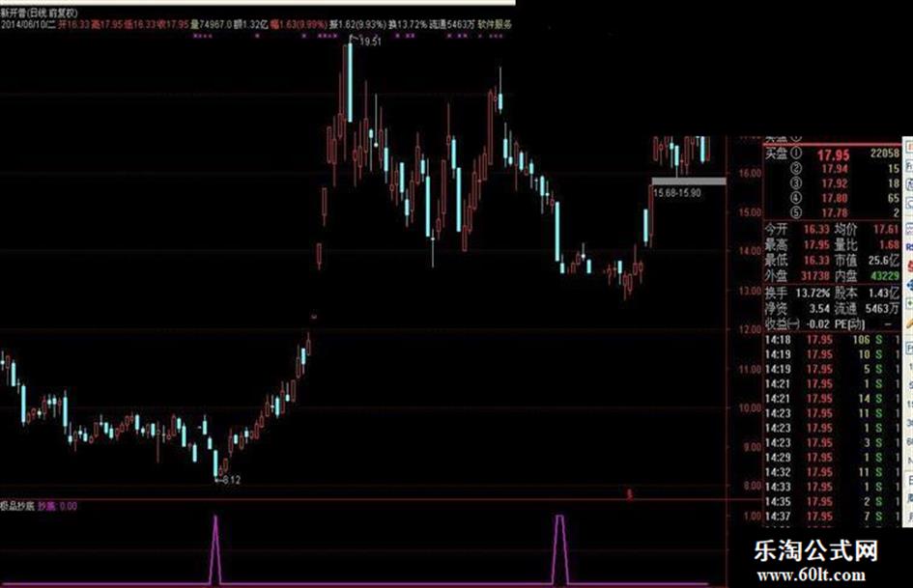Click the 15.68-15.90 gap label
This screenshot has height=588, width=913.
[x=677, y=193]
